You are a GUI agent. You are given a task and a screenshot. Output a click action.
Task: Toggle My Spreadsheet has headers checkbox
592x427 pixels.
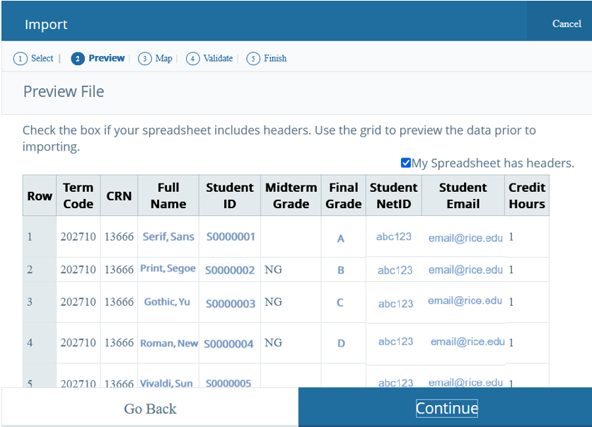click(405, 163)
